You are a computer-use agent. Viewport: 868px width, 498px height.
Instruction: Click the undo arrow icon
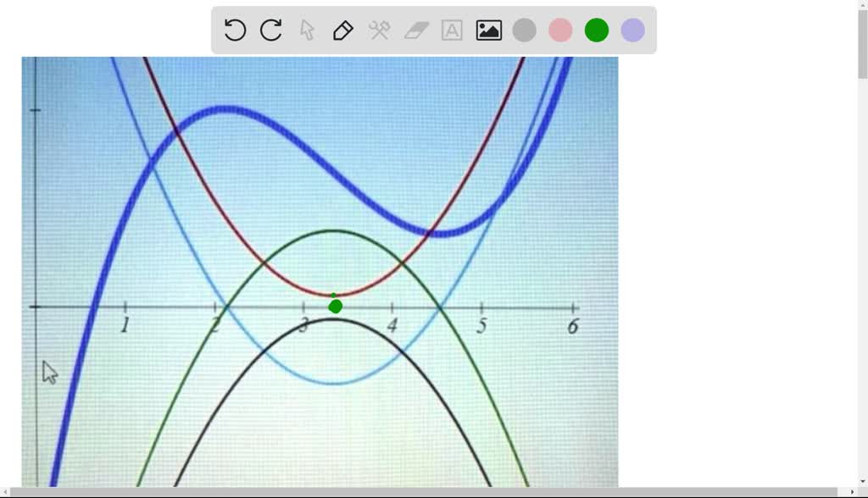click(x=235, y=30)
